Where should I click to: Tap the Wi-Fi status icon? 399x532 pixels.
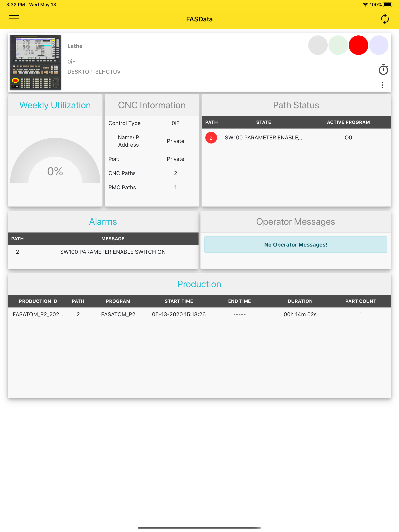tap(365, 4)
